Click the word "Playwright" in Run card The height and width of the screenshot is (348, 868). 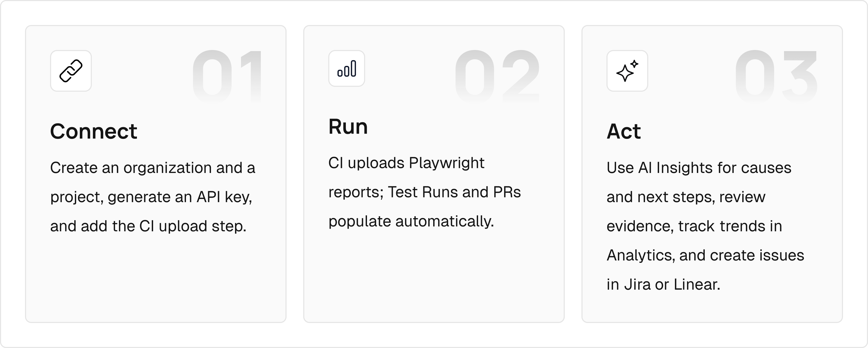(446, 163)
